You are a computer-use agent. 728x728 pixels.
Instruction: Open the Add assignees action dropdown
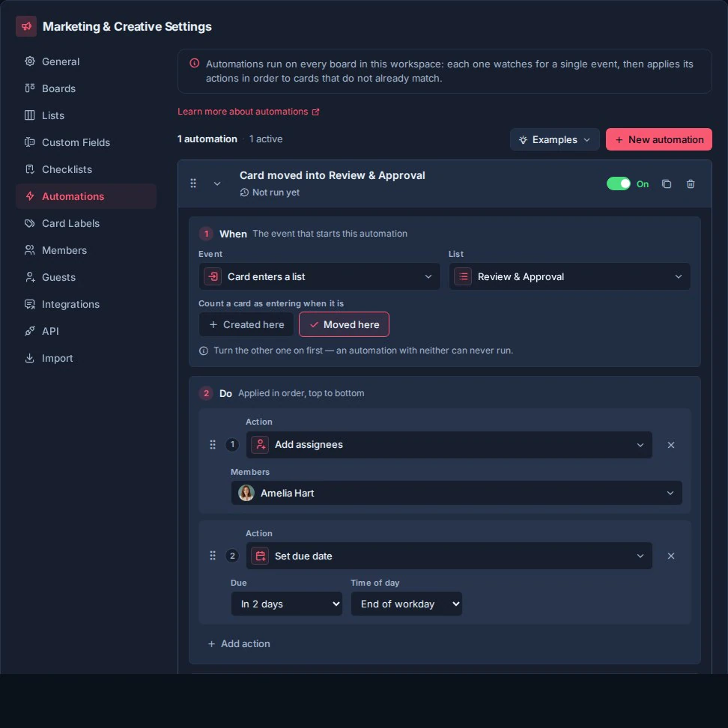coord(449,445)
